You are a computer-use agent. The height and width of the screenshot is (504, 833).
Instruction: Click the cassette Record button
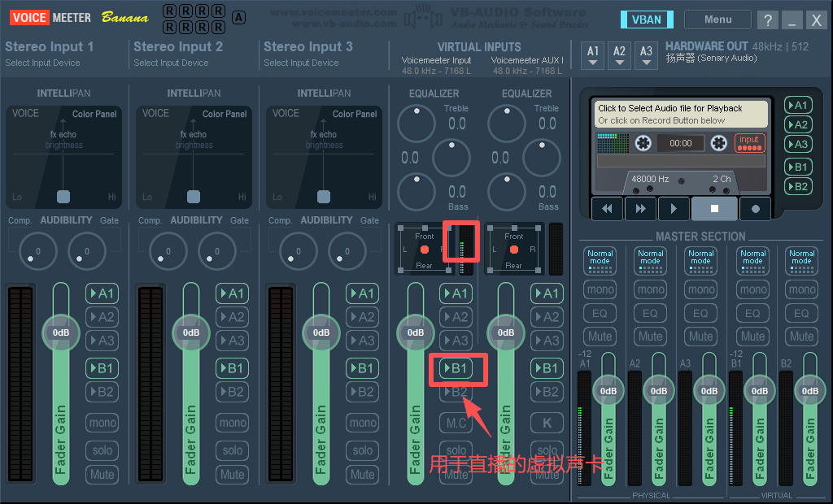[x=755, y=208]
